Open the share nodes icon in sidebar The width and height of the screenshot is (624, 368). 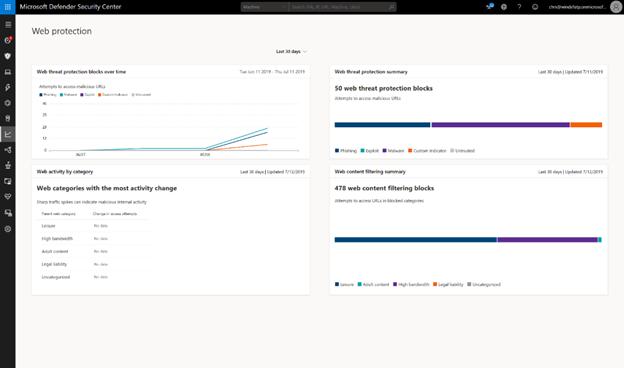[x=8, y=150]
